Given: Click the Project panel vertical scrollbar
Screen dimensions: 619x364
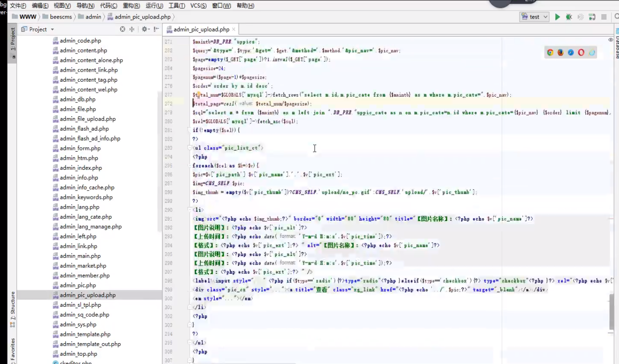Looking at the screenshot, I should click(x=160, y=161).
